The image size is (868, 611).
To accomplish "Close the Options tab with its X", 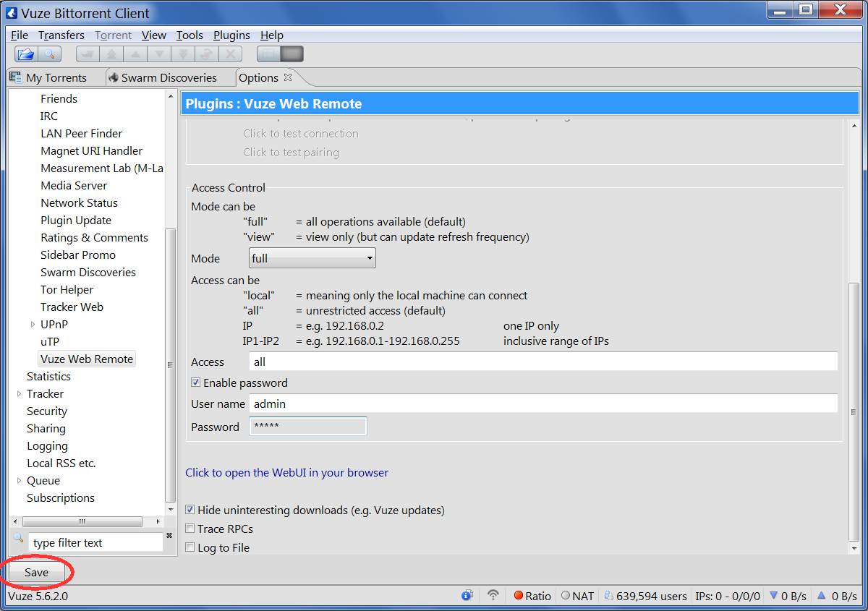I will tap(288, 77).
